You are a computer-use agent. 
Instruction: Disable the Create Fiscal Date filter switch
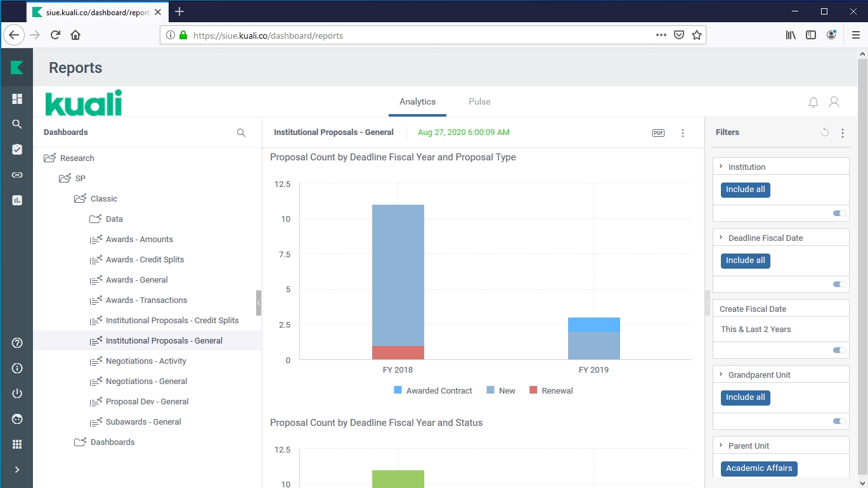(839, 350)
